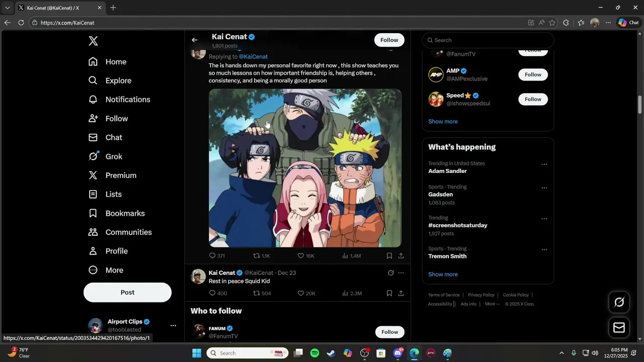644x362 pixels.
Task: Click Show more under follow suggestions
Action: click(x=443, y=122)
